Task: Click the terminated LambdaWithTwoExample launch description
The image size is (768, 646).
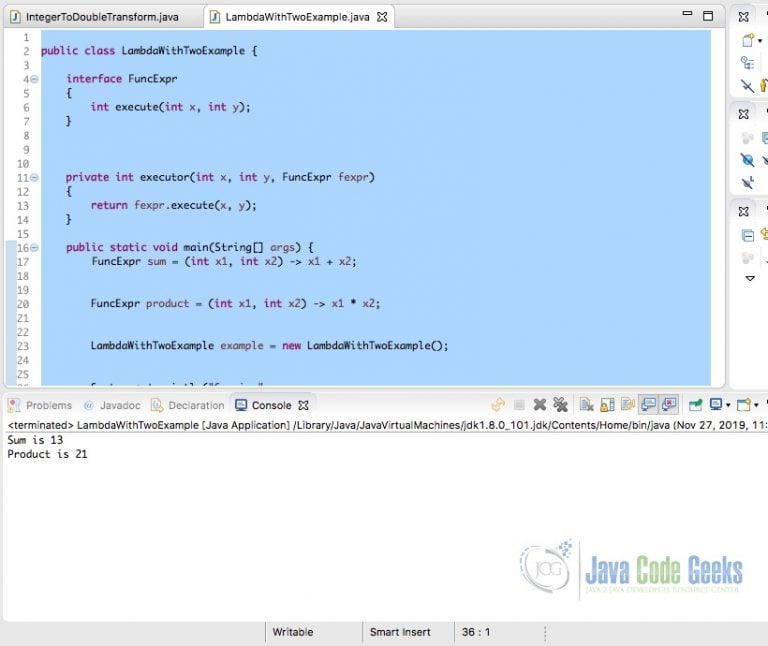Action: [387, 425]
